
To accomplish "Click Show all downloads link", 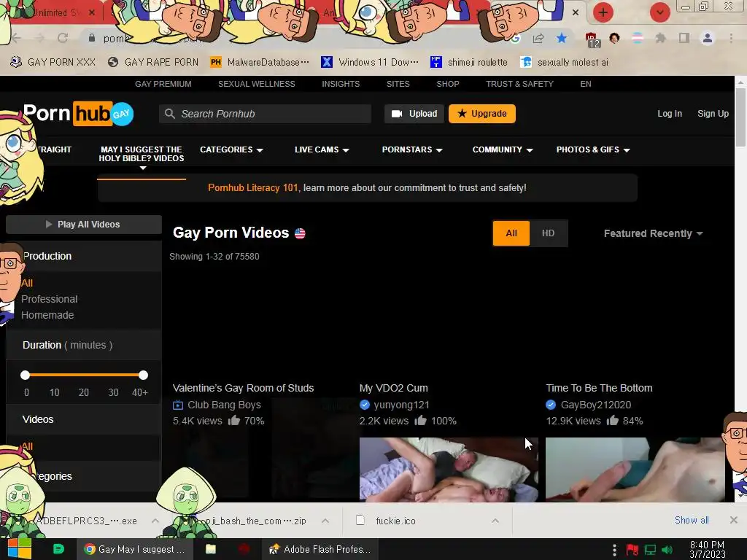I will point(692,520).
